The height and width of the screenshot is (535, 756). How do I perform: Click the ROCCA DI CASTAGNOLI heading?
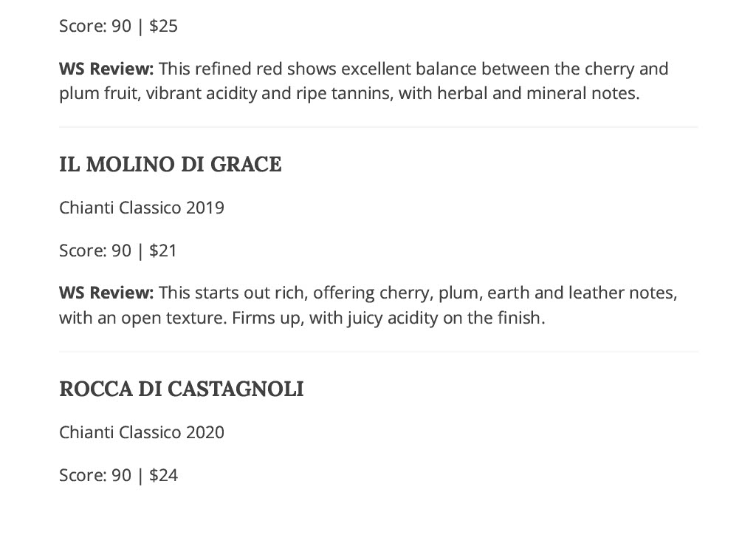182,389
